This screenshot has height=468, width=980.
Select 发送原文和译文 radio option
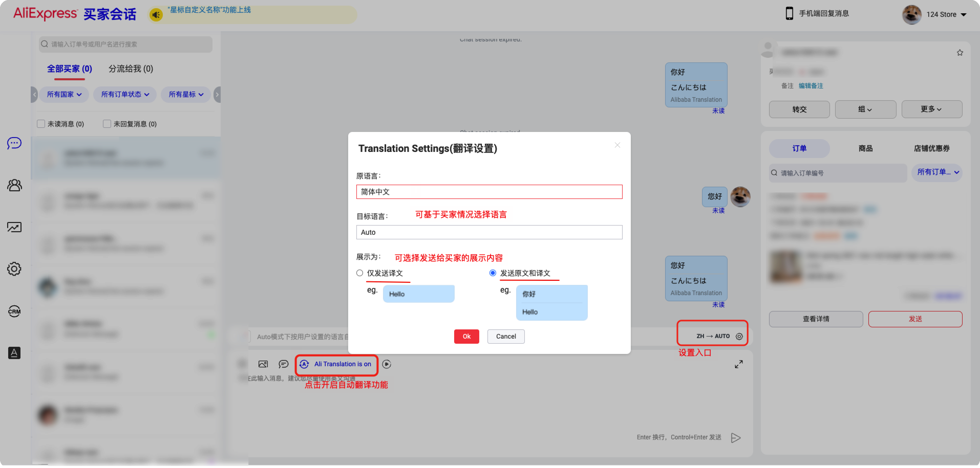click(x=493, y=273)
